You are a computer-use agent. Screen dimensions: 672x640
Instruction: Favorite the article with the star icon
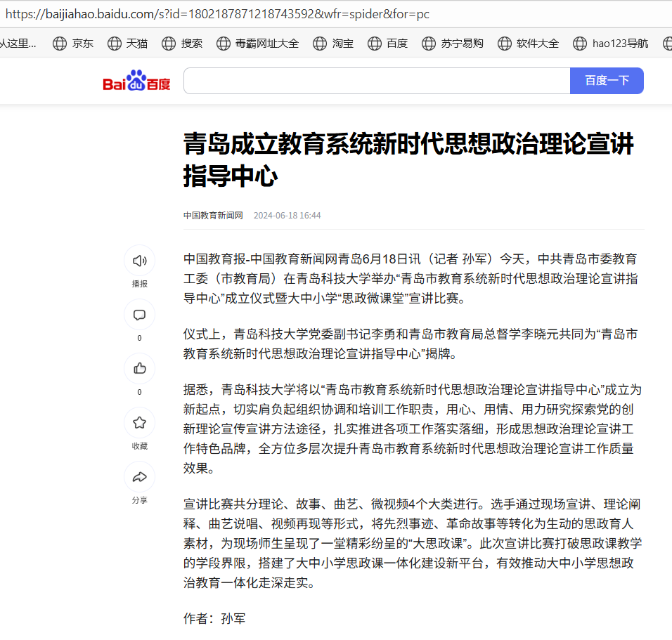[139, 423]
